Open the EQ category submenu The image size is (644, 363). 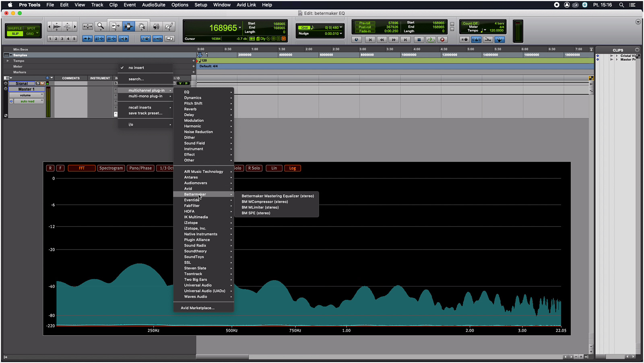coord(203,92)
